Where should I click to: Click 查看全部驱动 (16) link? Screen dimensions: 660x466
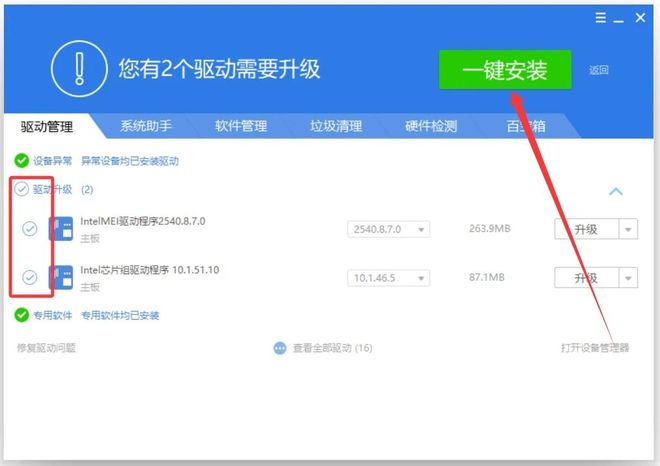[x=333, y=348]
